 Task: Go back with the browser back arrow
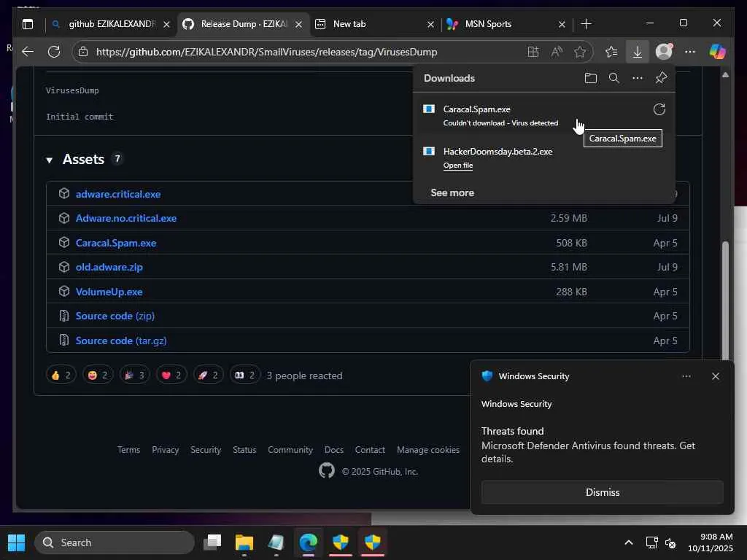point(28,52)
